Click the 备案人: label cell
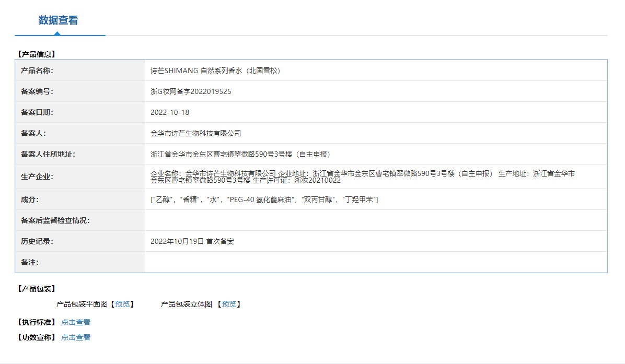Image resolution: width=625 pixels, height=364 pixels. (x=80, y=133)
